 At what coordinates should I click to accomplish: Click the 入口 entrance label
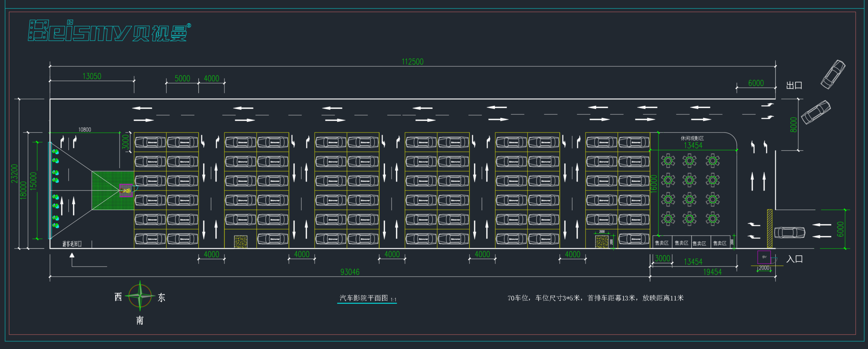pos(794,259)
